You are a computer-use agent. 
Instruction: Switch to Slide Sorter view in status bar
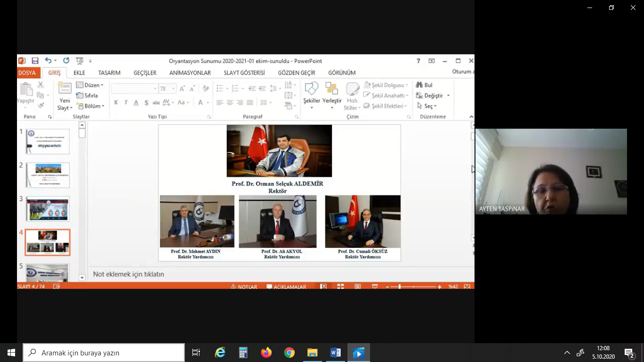[340, 287]
